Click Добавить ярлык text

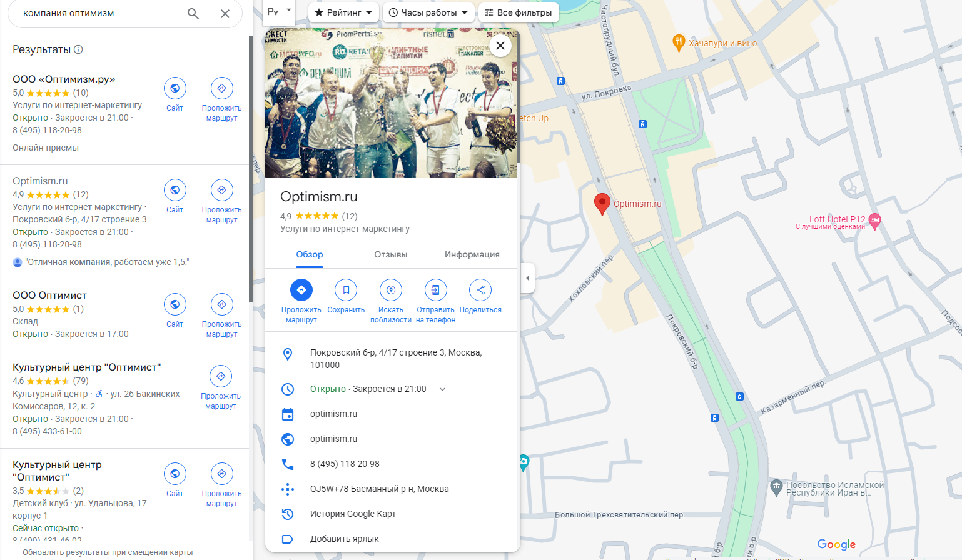coord(345,539)
